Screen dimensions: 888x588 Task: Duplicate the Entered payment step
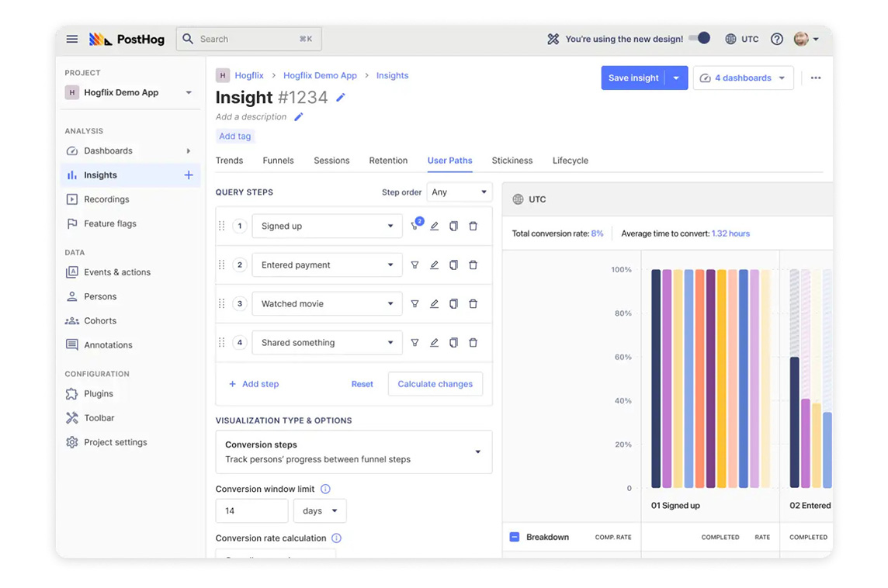click(453, 265)
